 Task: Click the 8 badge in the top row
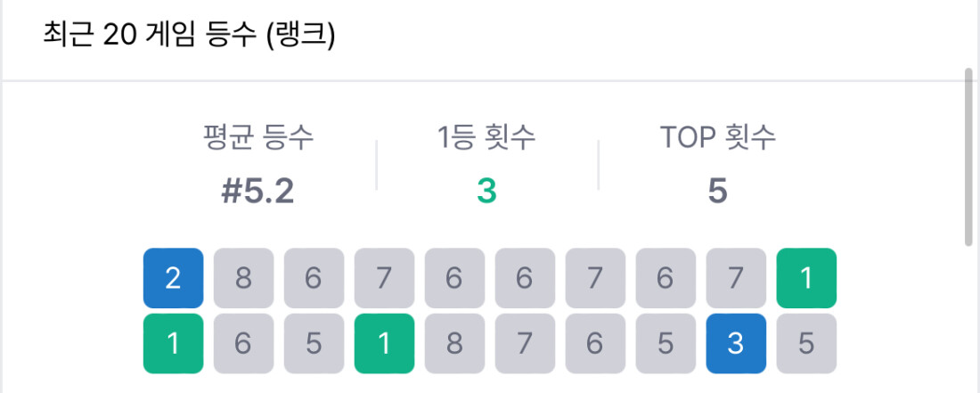point(243,278)
